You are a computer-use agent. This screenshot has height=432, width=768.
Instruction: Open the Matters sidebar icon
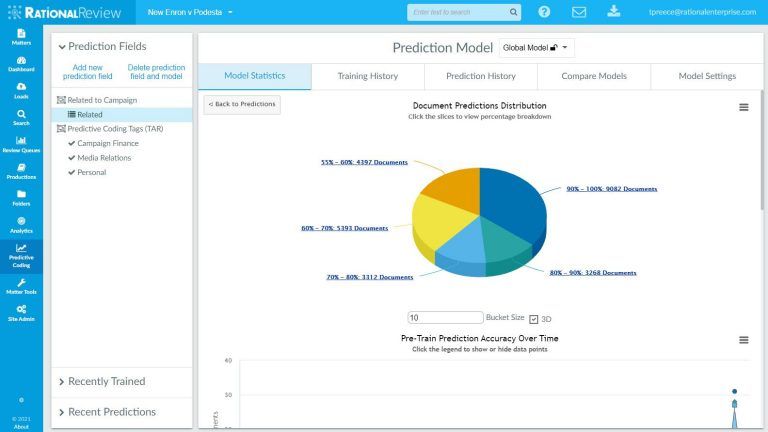[x=21, y=37]
